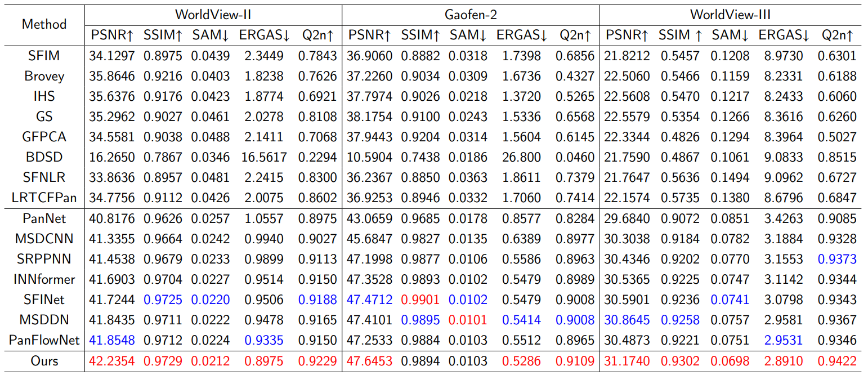Click the Q2n↑ header under WorldView-III
This screenshot has height=375, width=868.
(837, 35)
